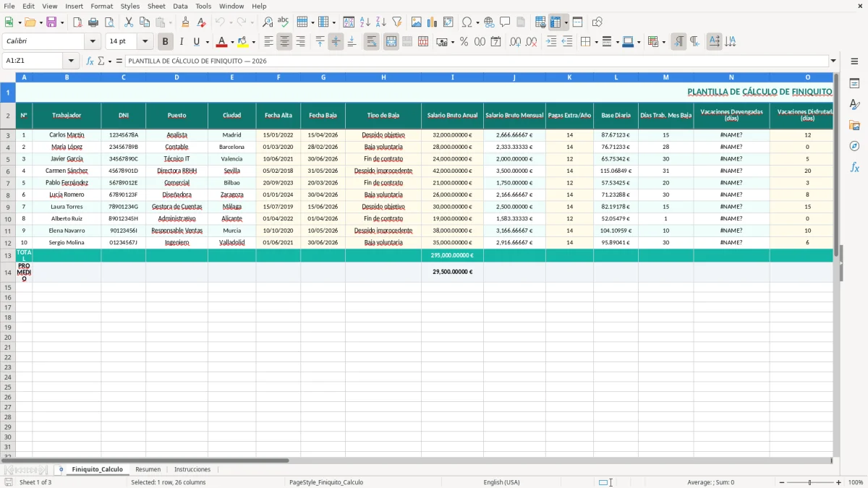Cut the selected cells

click(129, 22)
